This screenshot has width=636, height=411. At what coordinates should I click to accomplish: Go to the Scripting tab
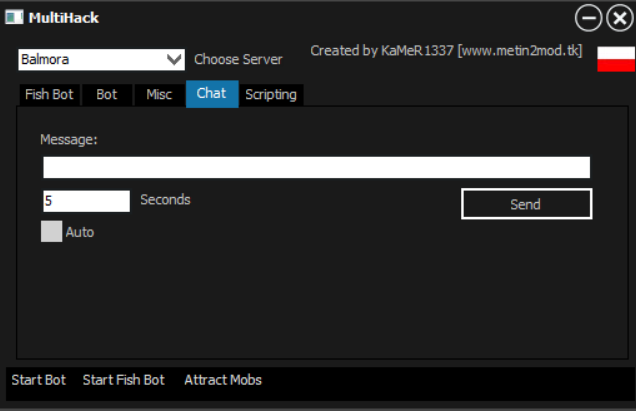click(x=271, y=95)
